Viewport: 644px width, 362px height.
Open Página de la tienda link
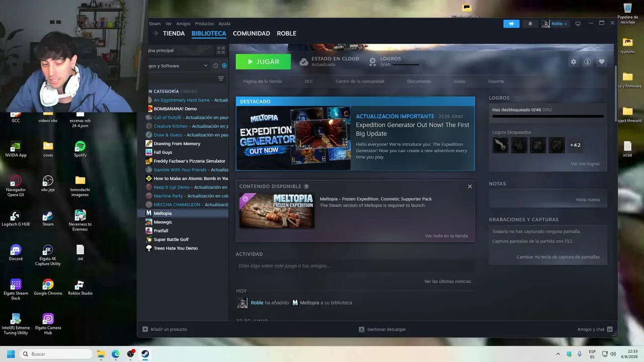[x=262, y=81]
